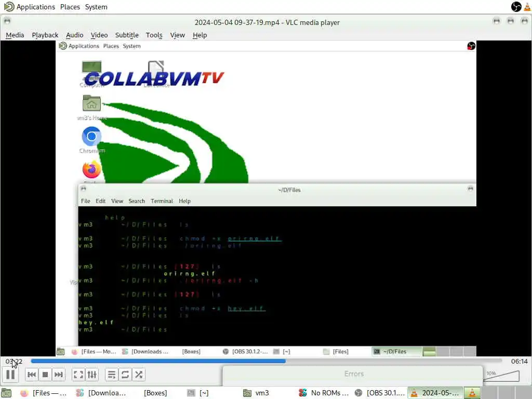Switch to the No ROMs taskbar window
This screenshot has height=399, width=532.
324,393
